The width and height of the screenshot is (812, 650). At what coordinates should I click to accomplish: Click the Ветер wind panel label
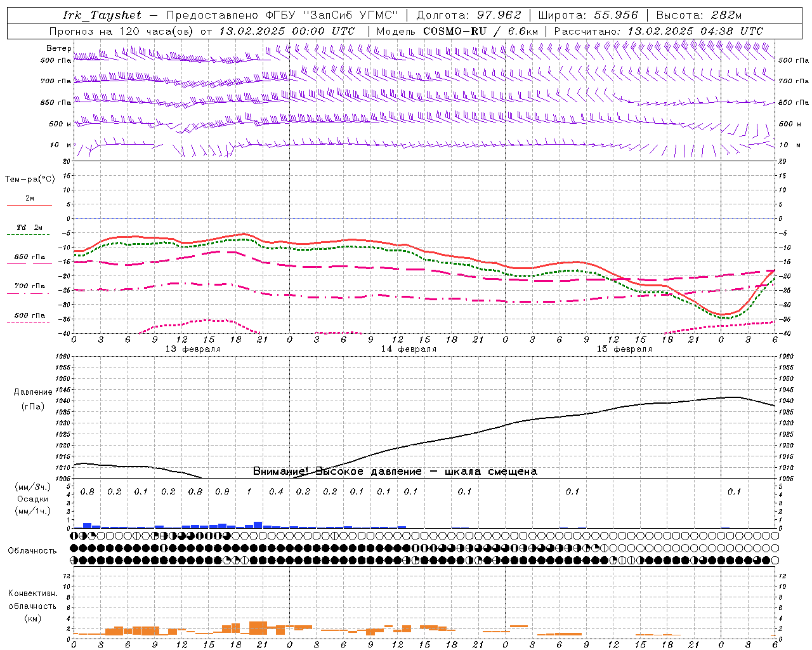(x=58, y=48)
